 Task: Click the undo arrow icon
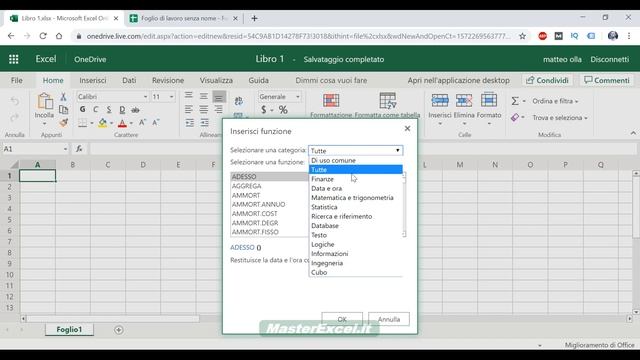pyautogui.click(x=15, y=101)
